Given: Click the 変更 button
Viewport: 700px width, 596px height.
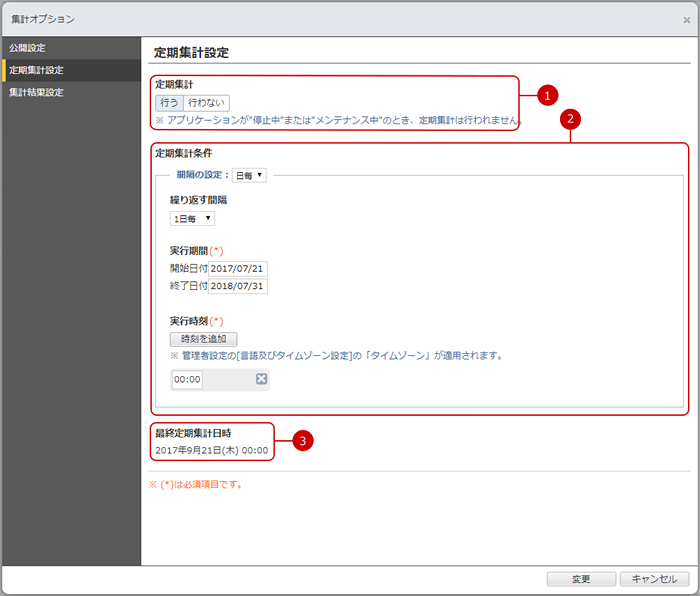Looking at the screenshot, I should pos(581,579).
